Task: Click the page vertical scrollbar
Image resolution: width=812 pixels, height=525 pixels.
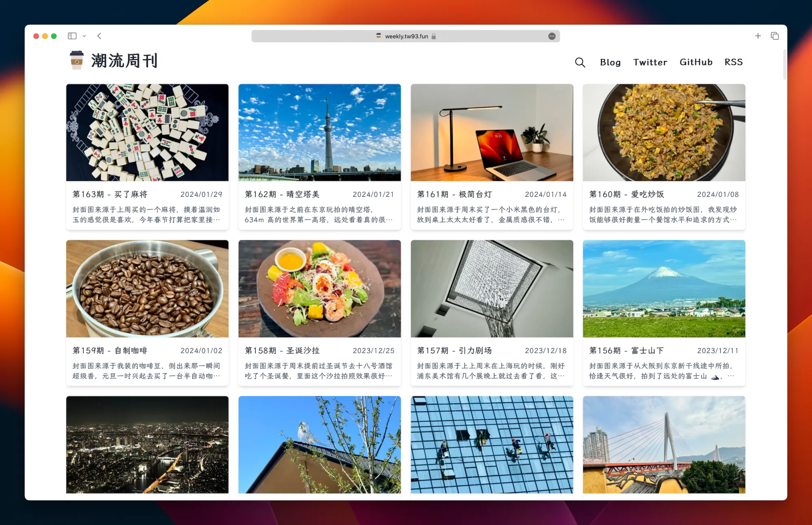Action: click(x=784, y=65)
